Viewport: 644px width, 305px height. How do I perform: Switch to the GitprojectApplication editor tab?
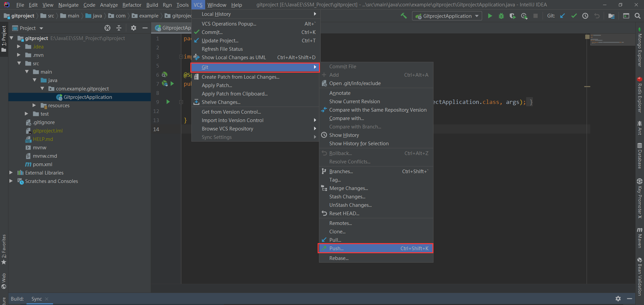[x=173, y=28]
